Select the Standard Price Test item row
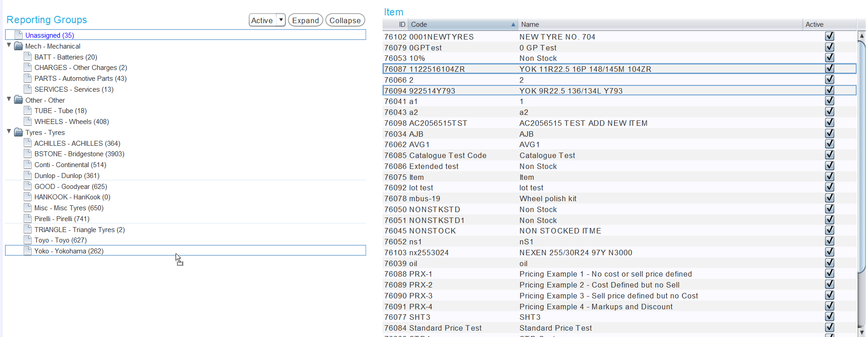The width and height of the screenshot is (868, 337). click(x=619, y=328)
